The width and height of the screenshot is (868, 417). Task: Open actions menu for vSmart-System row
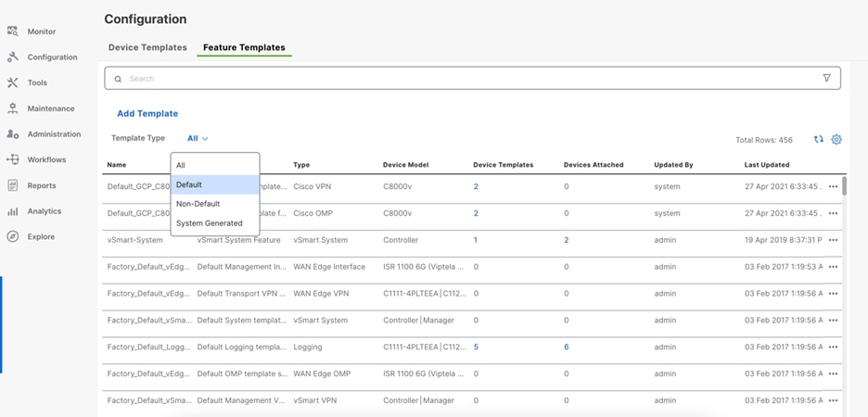tap(833, 240)
